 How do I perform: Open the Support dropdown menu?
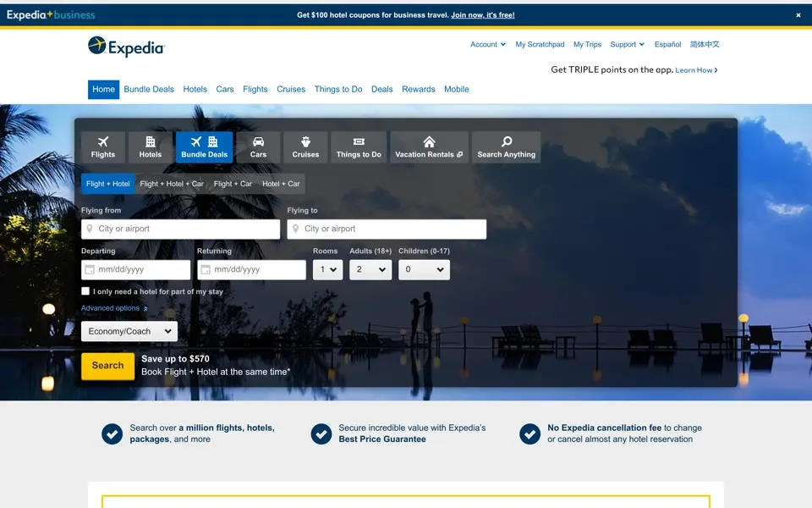point(627,45)
